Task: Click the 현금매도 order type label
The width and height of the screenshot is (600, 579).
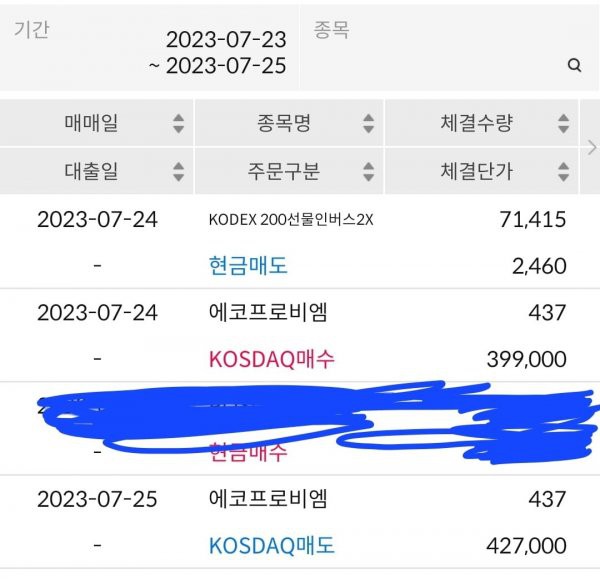Action: (248, 266)
